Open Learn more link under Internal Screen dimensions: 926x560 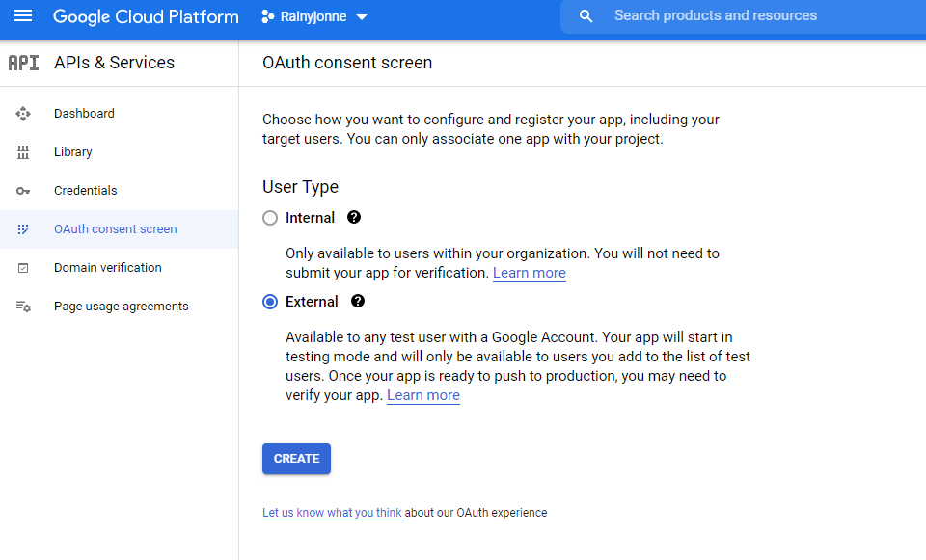530,273
